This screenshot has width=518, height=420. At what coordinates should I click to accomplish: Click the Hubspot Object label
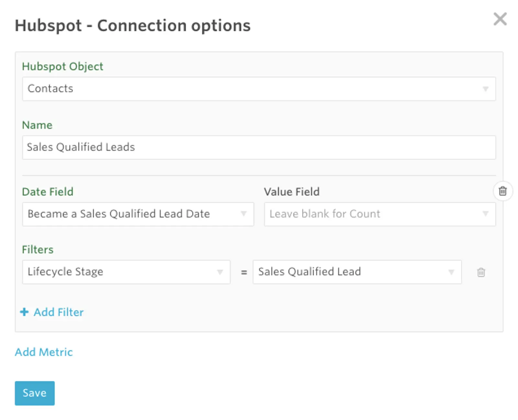pos(62,67)
